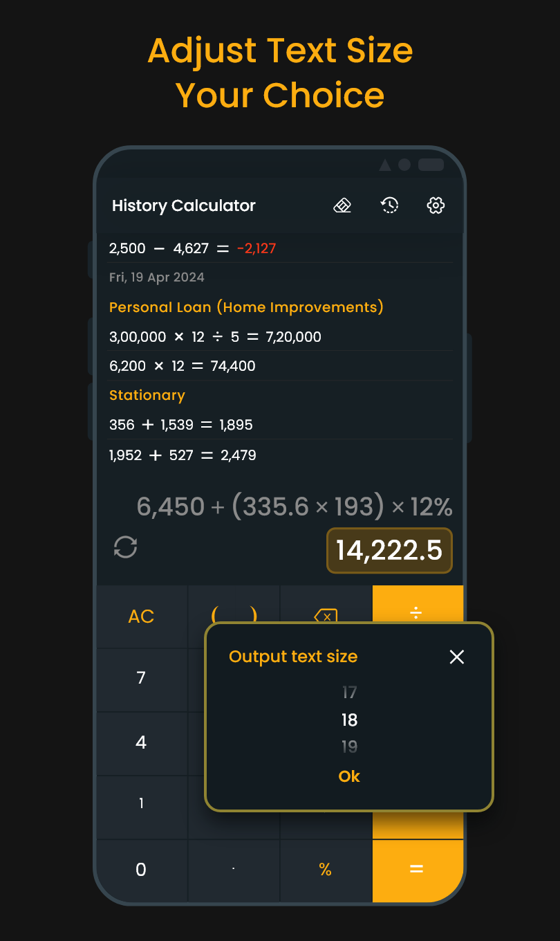560x941 pixels.
Task: Confirm text size with Ok
Action: (349, 776)
